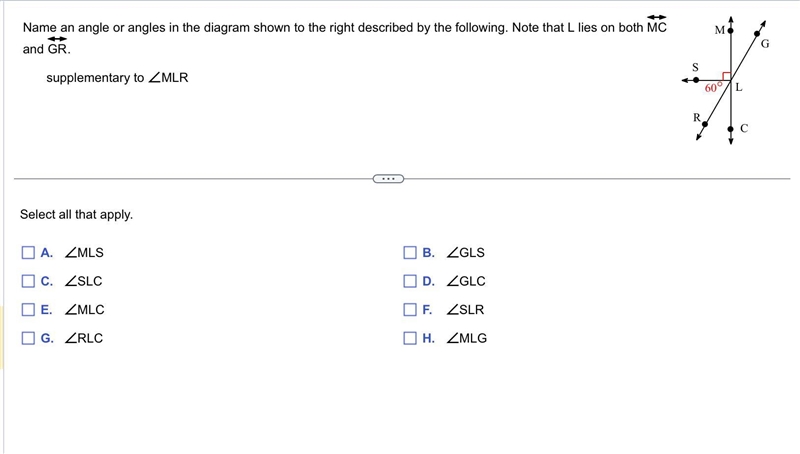The width and height of the screenshot is (800, 454).
Task: Click the ∠RLC answer text
Action: click(84, 338)
